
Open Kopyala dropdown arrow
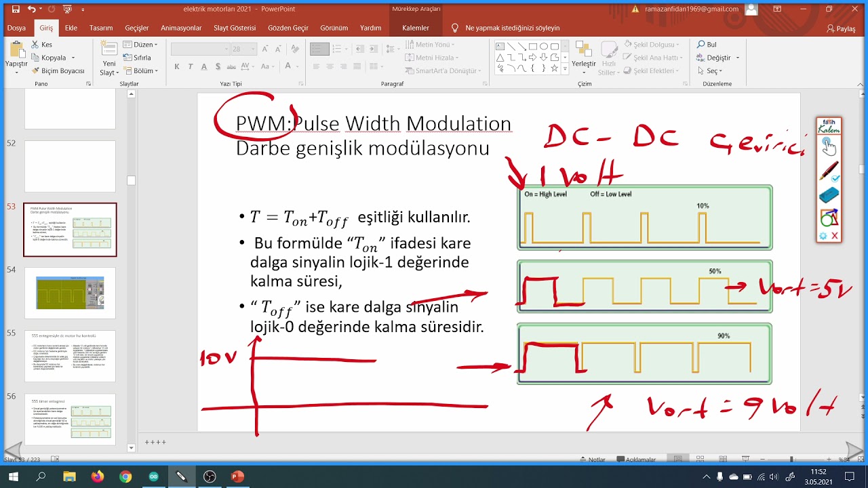click(x=73, y=58)
